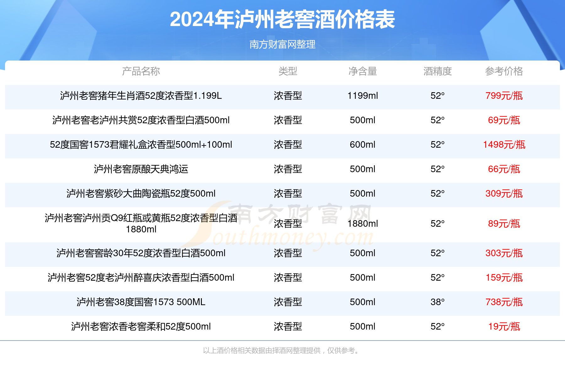The height and width of the screenshot is (392, 565).
Task: Select product 泸州老窖38度国窖1573 500ML
Action: point(141,302)
